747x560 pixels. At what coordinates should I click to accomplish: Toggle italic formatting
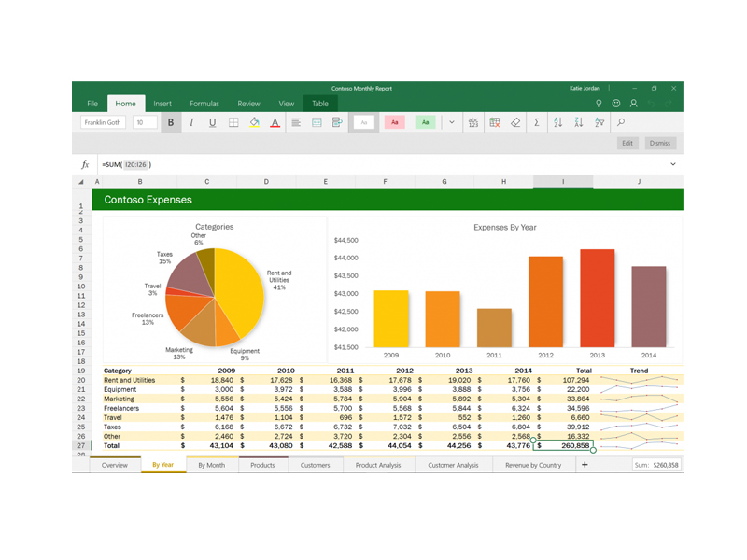(x=191, y=122)
